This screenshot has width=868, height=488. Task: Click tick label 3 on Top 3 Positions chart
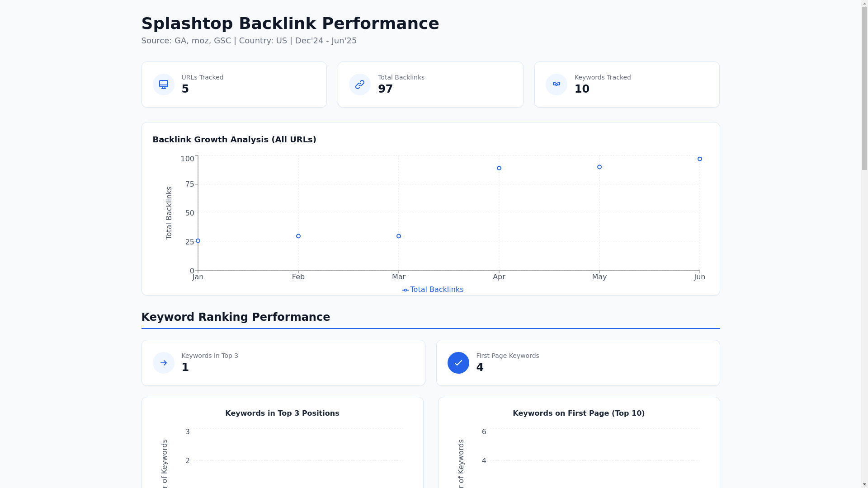(188, 432)
